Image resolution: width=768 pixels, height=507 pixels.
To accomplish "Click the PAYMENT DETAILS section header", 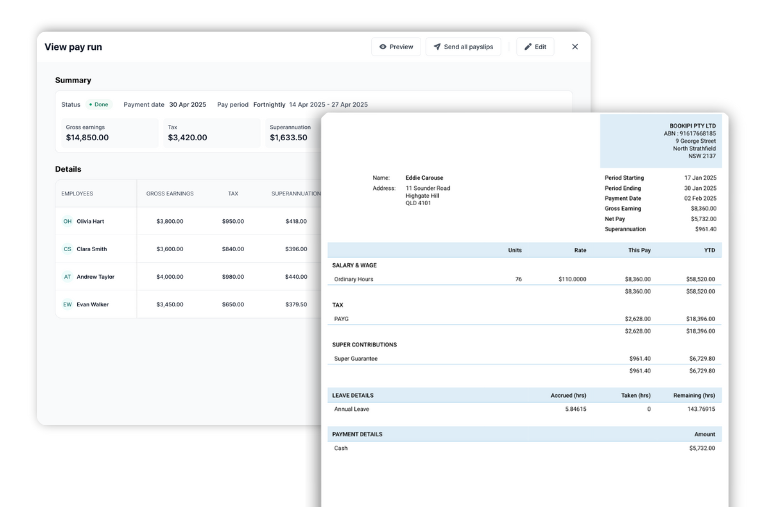I will (357, 435).
